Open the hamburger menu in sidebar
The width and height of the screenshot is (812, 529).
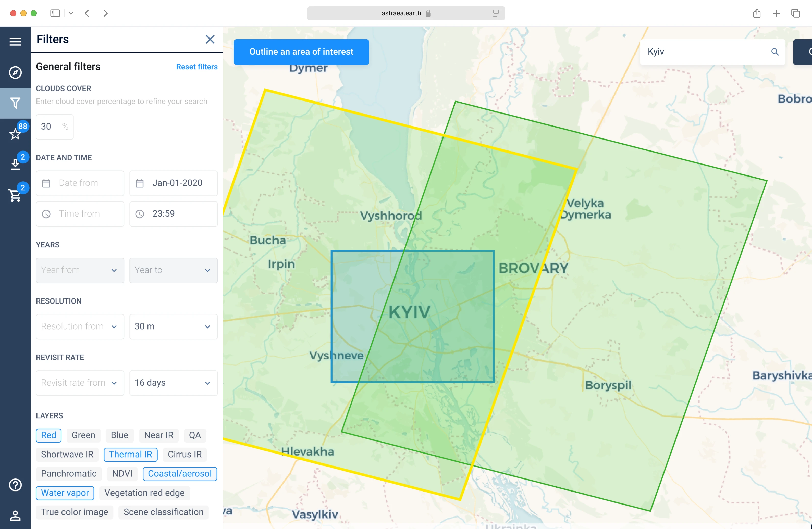pyautogui.click(x=15, y=42)
